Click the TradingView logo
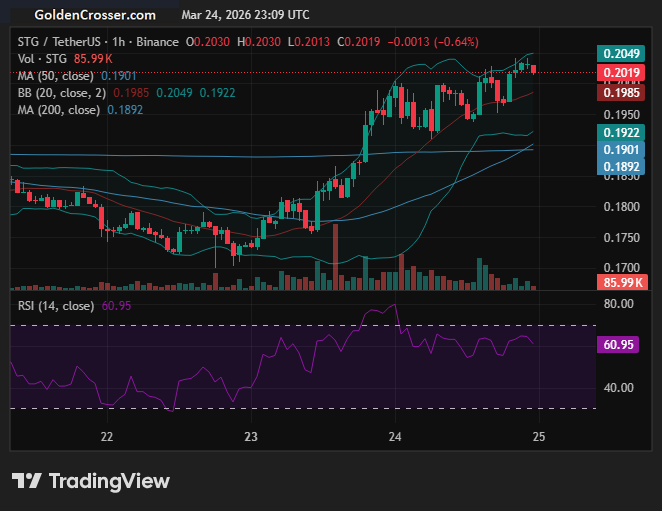 [x=91, y=481]
